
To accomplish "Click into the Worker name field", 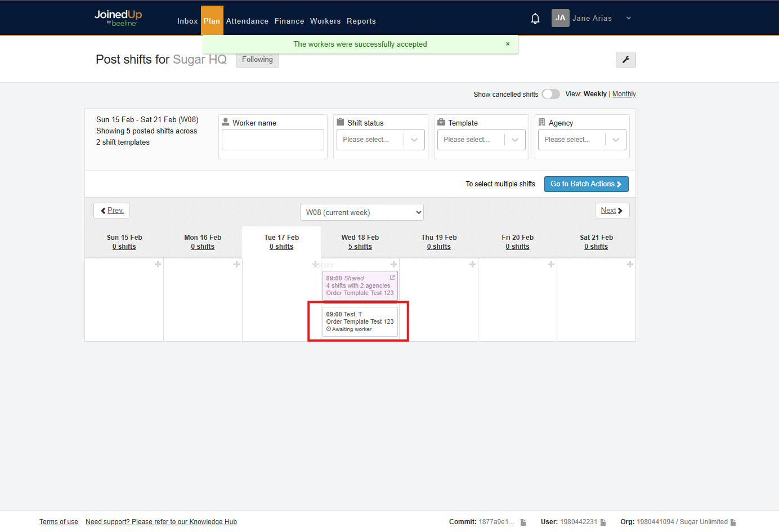I will tap(273, 140).
